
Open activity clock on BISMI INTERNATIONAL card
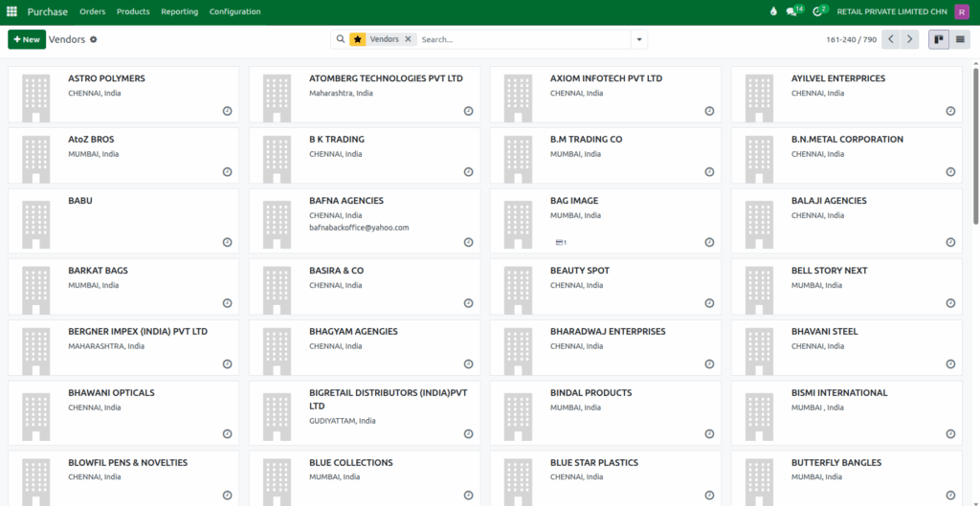[950, 434]
